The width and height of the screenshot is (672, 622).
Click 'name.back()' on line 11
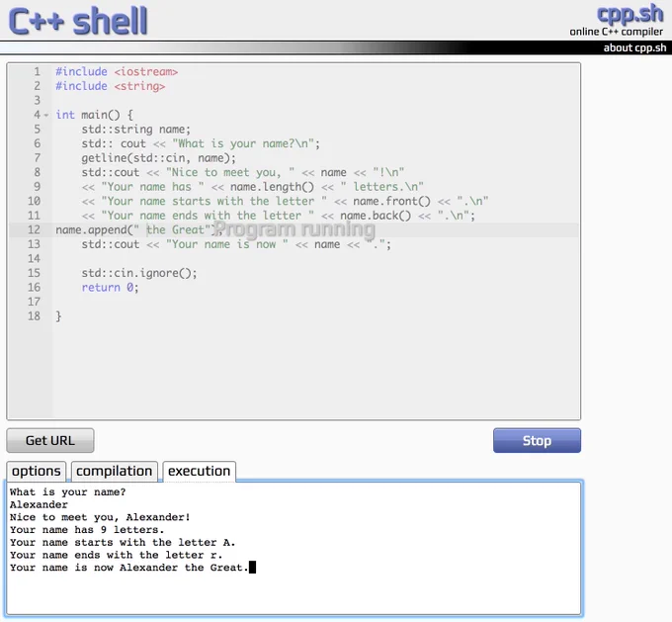(x=376, y=216)
